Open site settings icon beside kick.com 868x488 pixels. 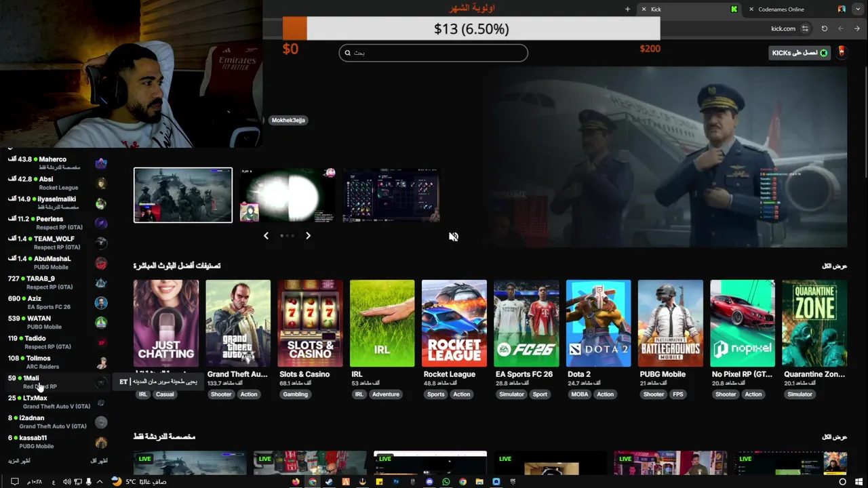coord(805,28)
